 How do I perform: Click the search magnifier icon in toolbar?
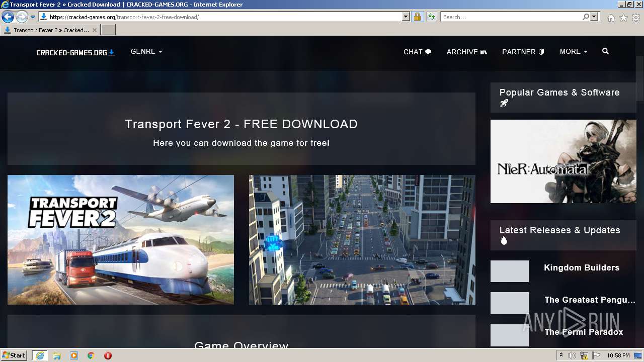click(x=586, y=17)
